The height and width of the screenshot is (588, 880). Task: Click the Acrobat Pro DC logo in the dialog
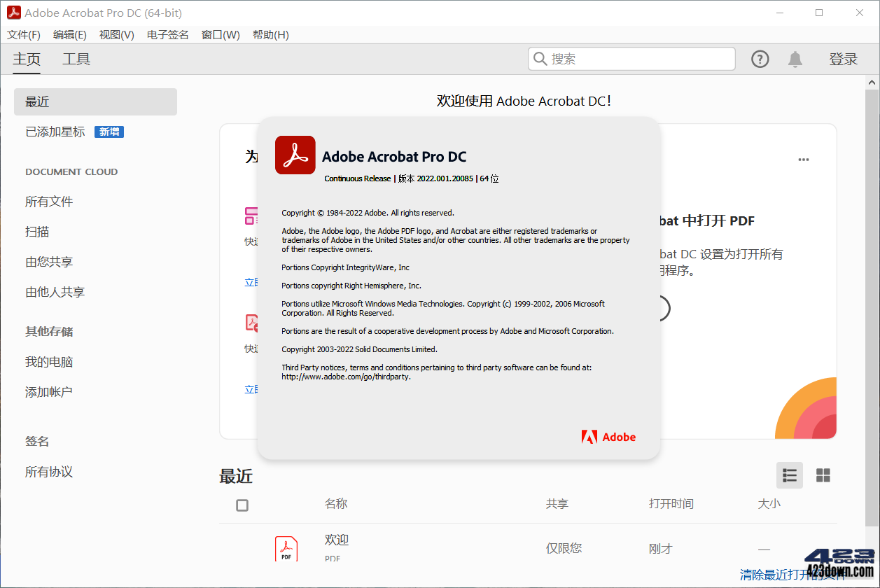295,155
